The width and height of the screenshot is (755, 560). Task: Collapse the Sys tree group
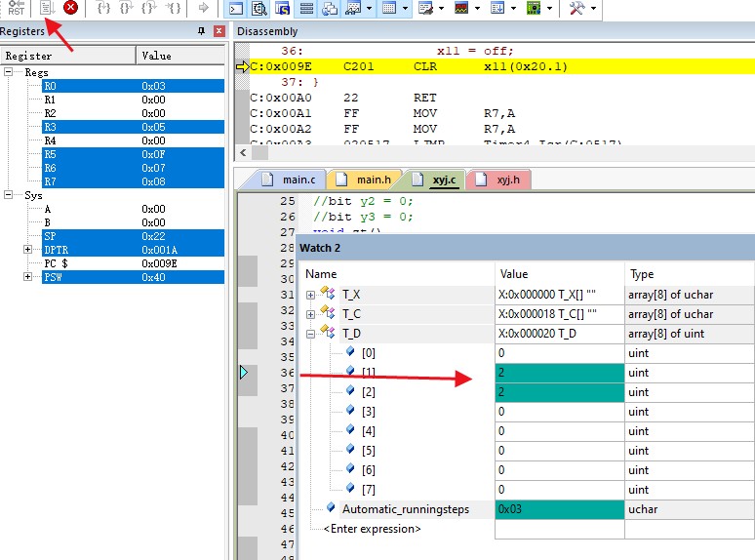[x=8, y=194]
